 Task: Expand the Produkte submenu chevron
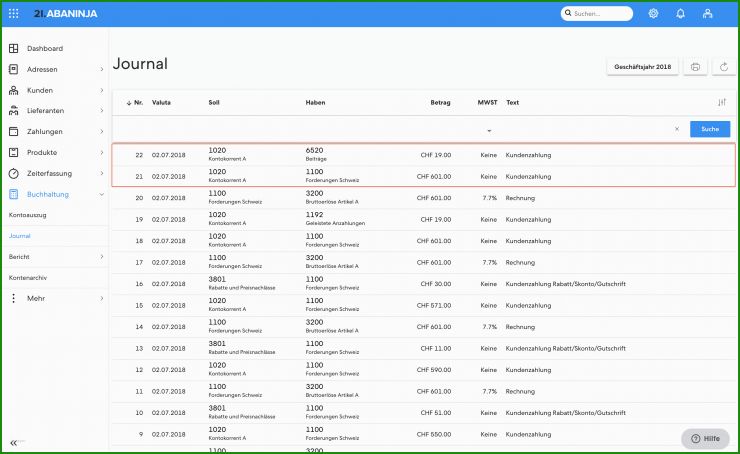[101, 152]
